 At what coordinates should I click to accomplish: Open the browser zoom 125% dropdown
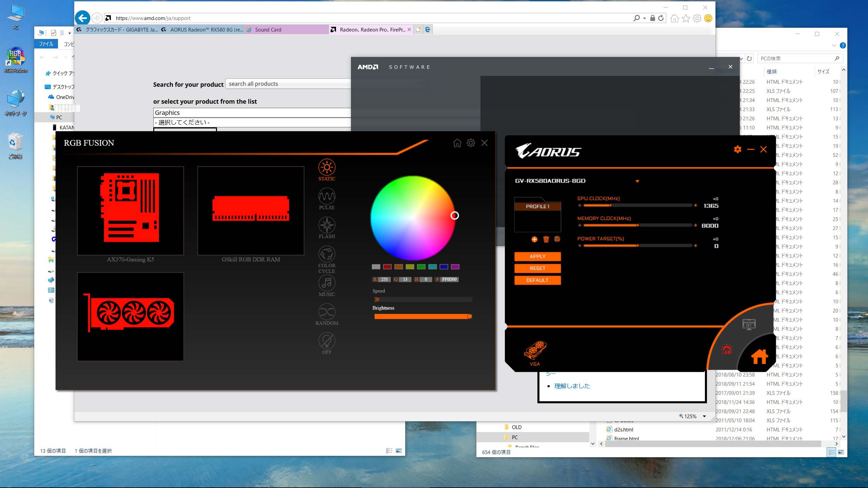[x=704, y=416]
